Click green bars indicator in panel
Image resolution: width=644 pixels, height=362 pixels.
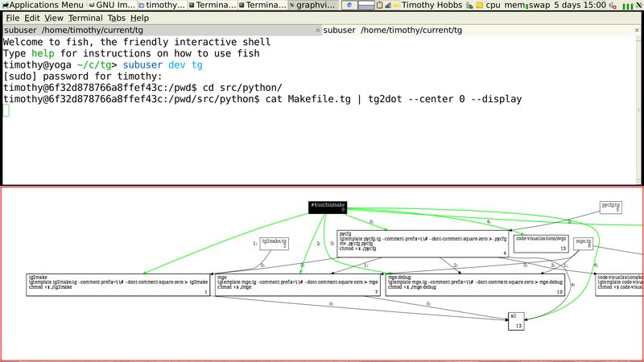(628, 6)
